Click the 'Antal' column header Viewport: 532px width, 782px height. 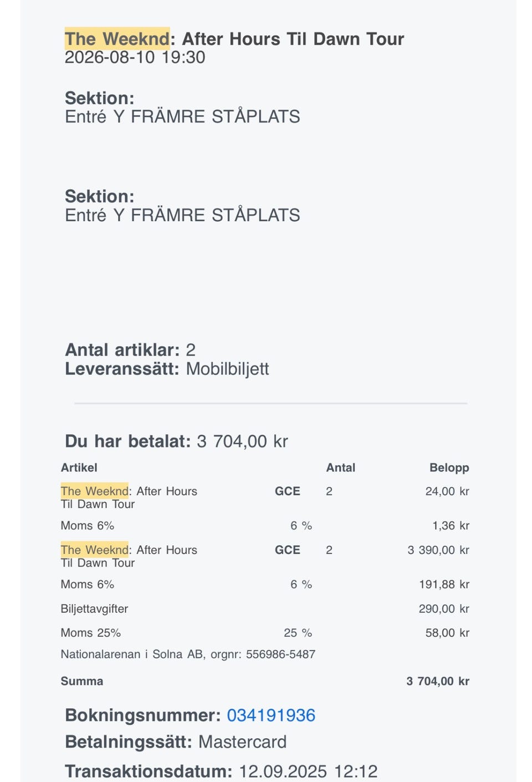(x=341, y=468)
